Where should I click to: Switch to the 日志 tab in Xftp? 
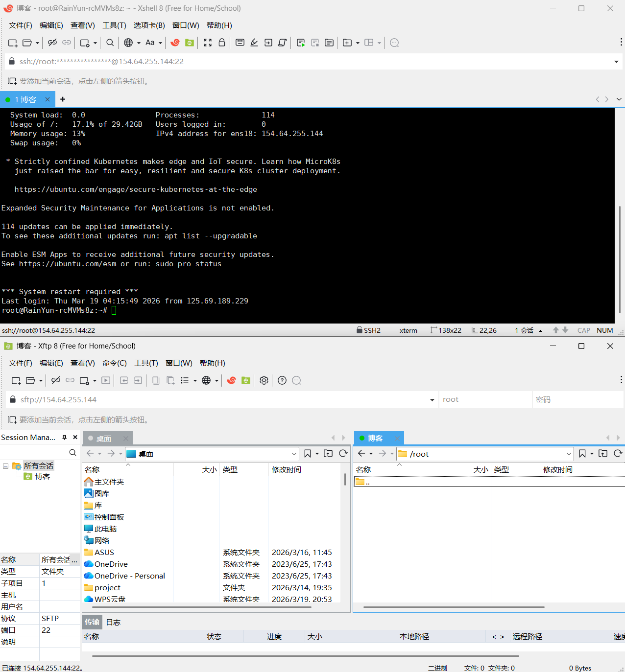point(113,622)
